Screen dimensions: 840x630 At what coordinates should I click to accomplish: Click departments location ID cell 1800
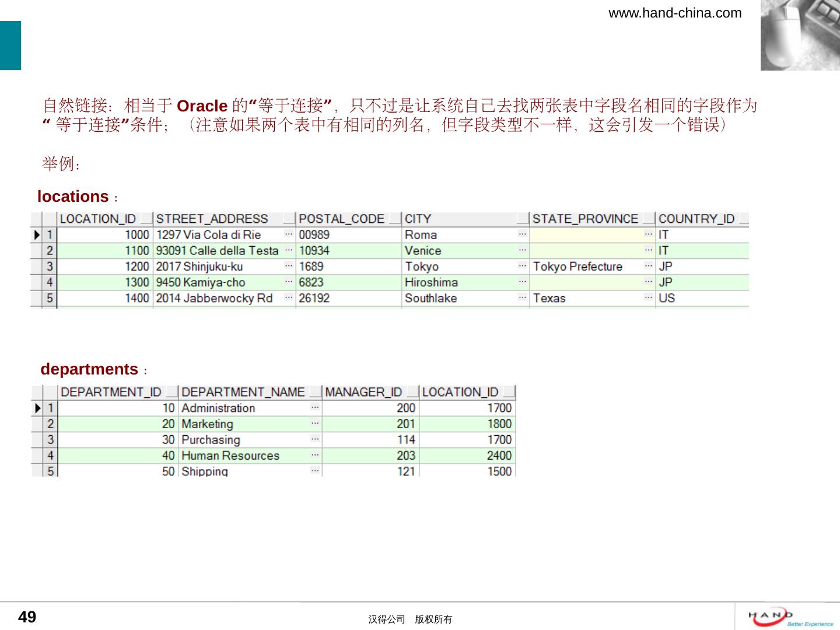(468, 423)
